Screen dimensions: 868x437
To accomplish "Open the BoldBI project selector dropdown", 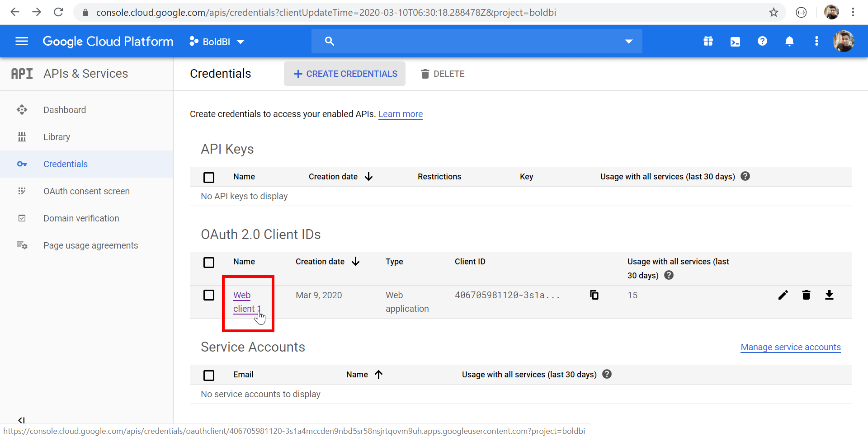I will click(x=217, y=41).
